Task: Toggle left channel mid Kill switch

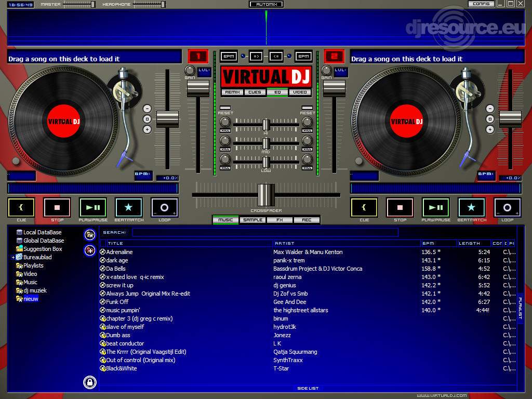Action: [225, 149]
